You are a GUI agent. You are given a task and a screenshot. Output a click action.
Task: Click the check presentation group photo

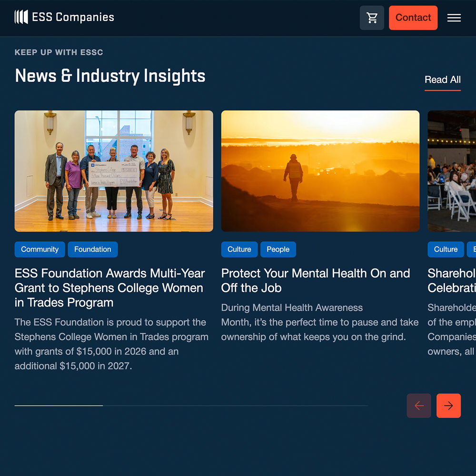point(114,171)
